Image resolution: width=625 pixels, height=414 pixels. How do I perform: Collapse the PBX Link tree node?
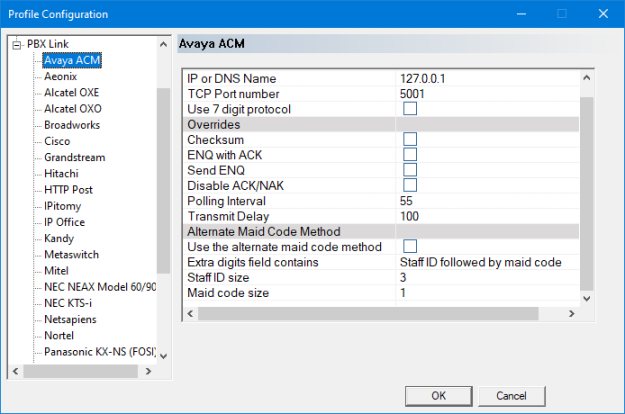(x=16, y=45)
